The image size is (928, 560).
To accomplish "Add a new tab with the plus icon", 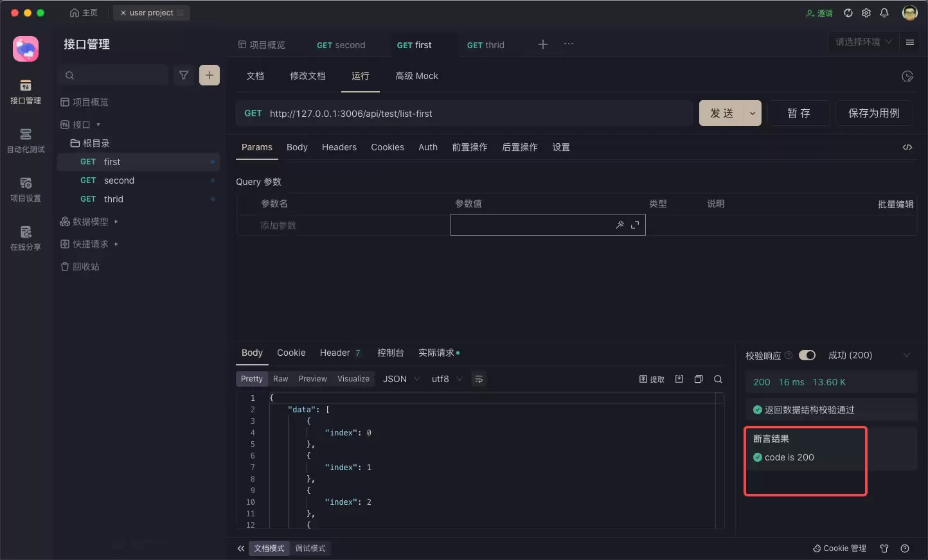I will tap(543, 44).
